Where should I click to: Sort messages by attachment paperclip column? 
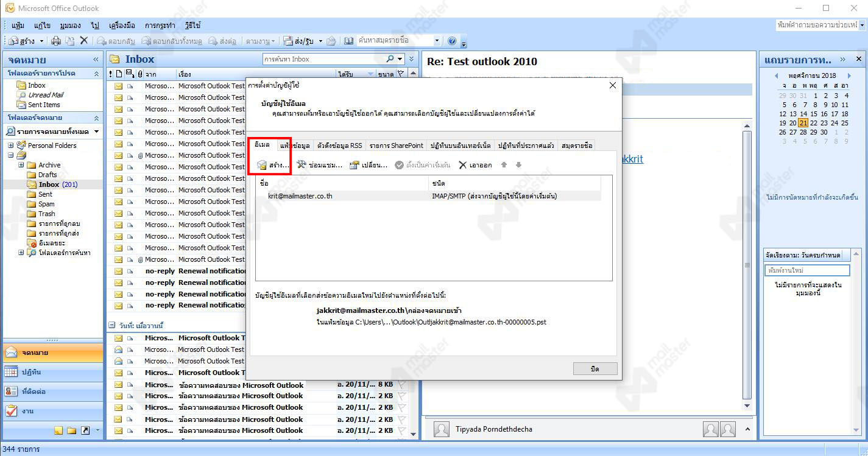(140, 74)
